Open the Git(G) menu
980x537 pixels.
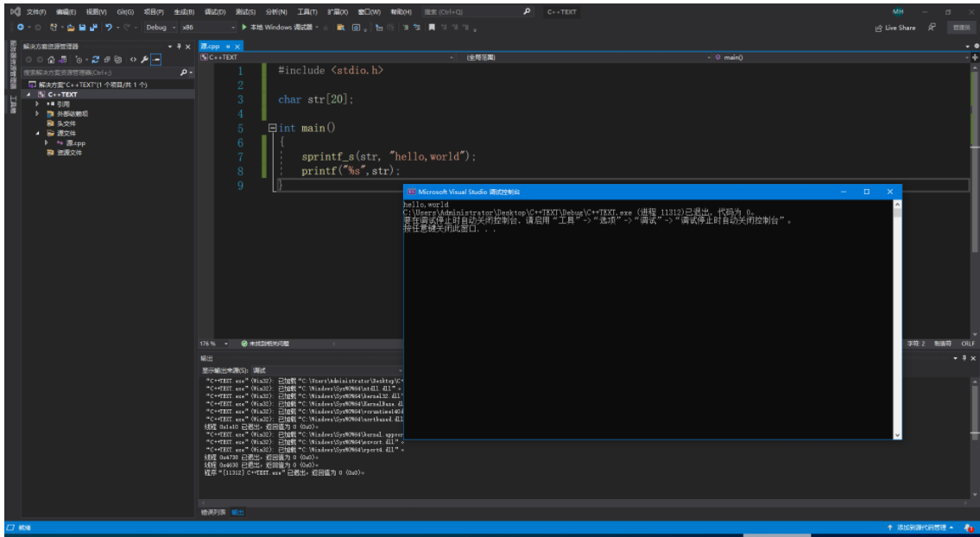125,12
